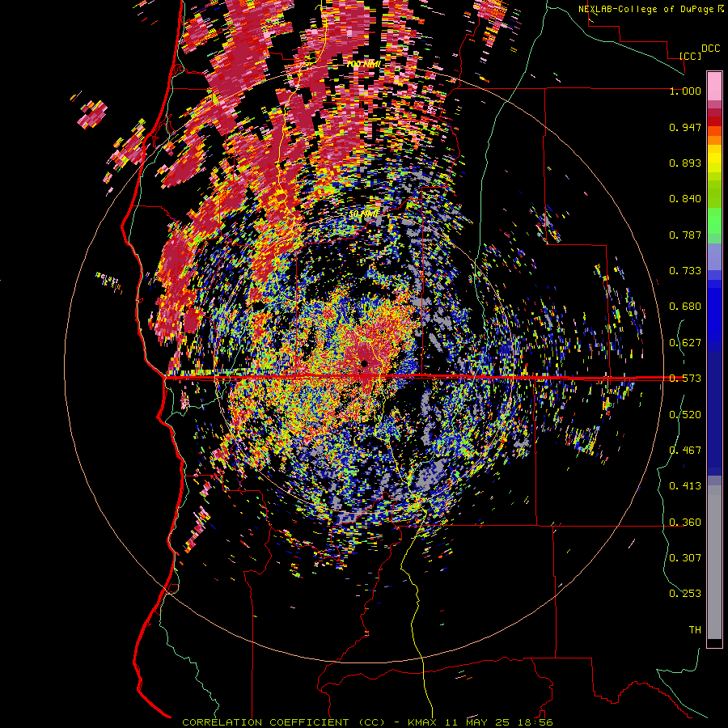The width and height of the screenshot is (728, 728).
Task: Select the 0.253 legend value
Action: pos(685,594)
